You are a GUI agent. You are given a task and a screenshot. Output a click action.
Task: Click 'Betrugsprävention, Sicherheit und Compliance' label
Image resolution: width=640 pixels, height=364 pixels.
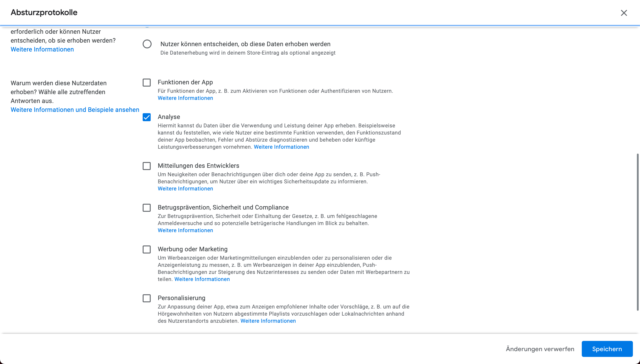[223, 207]
